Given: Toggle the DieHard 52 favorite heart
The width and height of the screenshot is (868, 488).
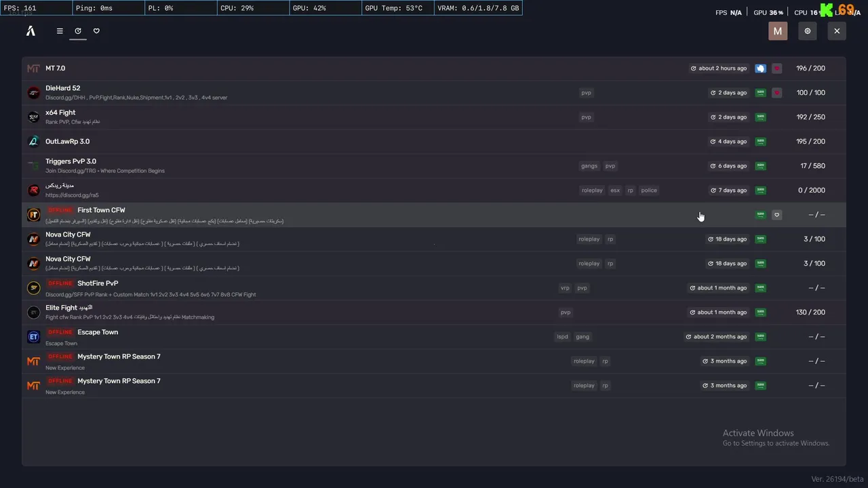Looking at the screenshot, I should 777,93.
